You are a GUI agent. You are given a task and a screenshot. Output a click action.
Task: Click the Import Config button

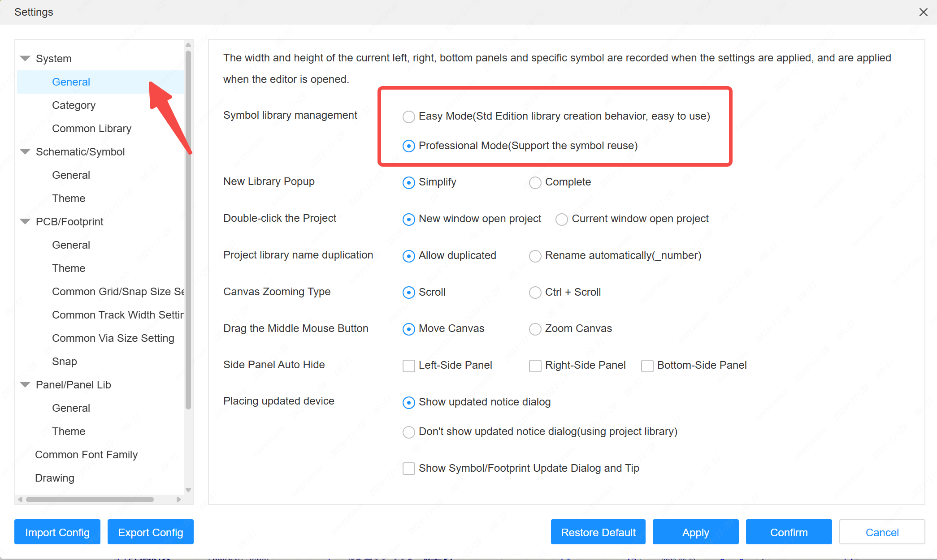pyautogui.click(x=57, y=532)
